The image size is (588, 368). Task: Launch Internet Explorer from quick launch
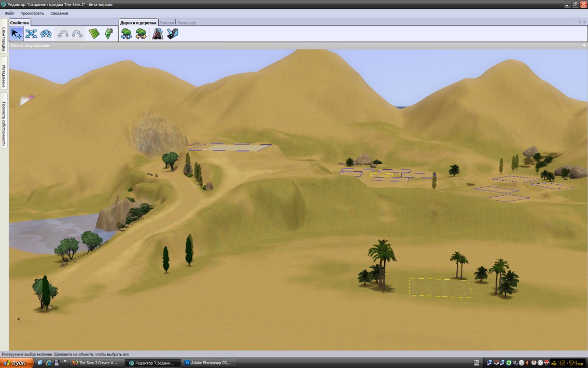(x=48, y=363)
